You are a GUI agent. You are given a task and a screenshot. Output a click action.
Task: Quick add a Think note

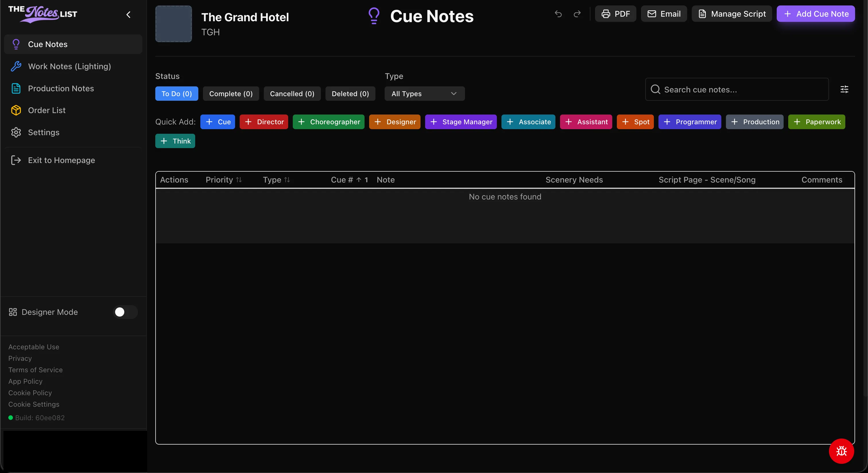pos(175,141)
